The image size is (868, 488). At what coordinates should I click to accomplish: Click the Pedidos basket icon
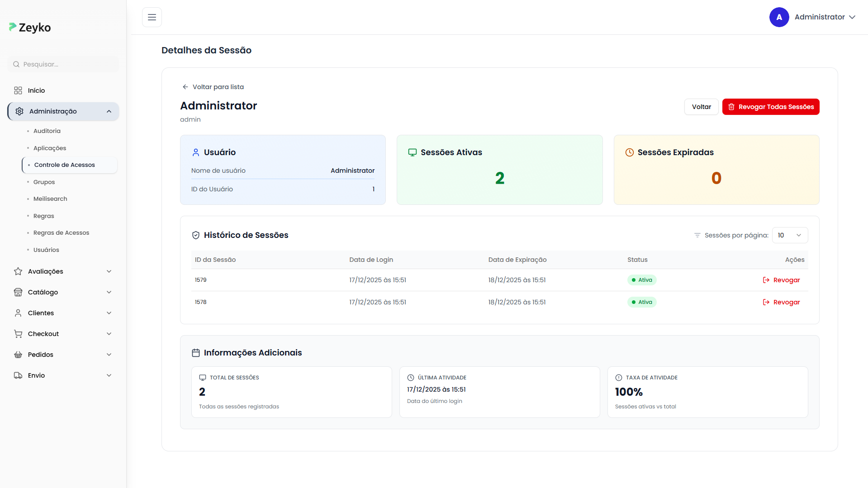[x=18, y=355]
